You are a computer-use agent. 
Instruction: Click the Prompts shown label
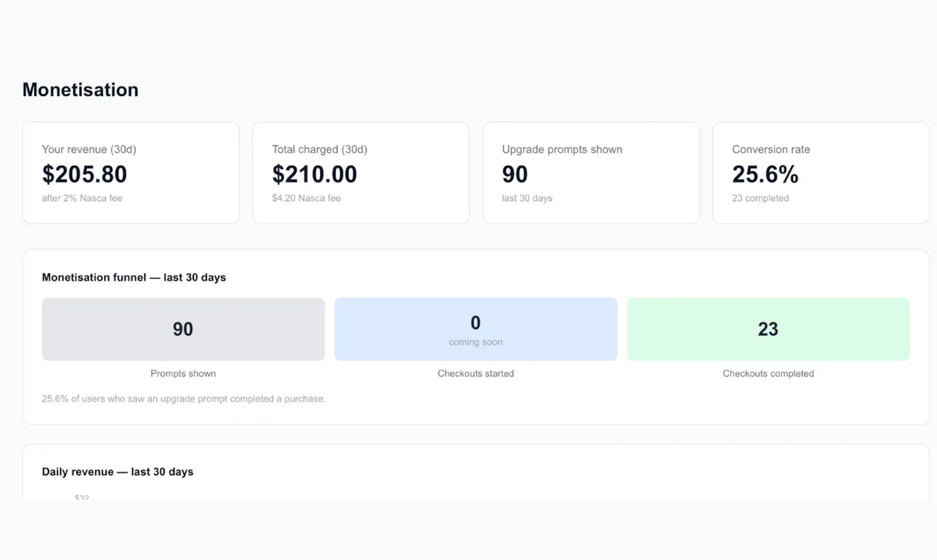click(183, 373)
